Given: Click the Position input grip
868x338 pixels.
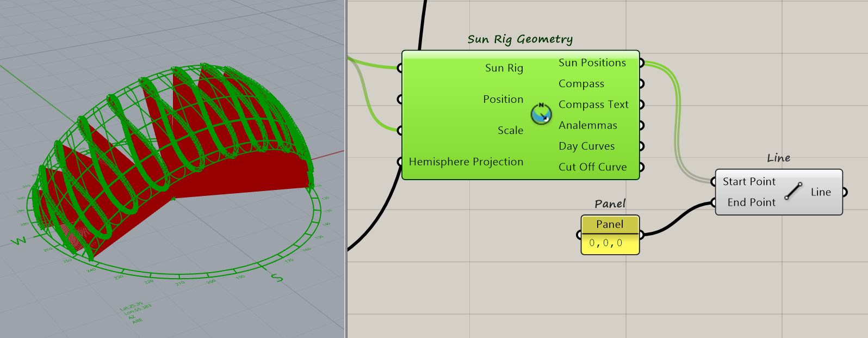Looking at the screenshot, I should (400, 99).
